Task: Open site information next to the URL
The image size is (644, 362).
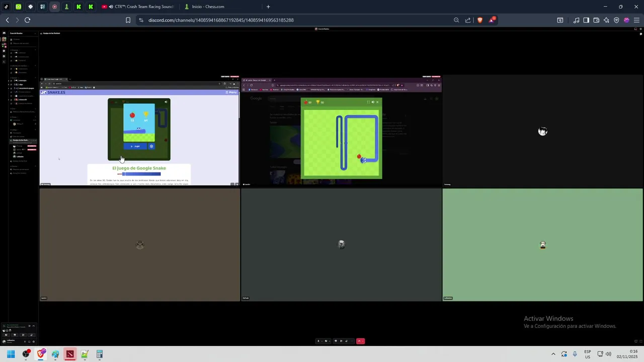Action: click(x=141, y=20)
